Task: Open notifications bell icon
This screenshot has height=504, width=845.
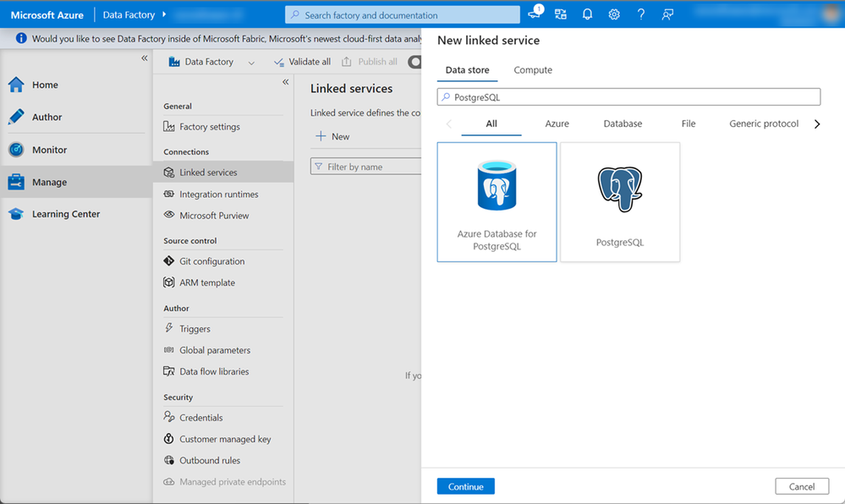Action: (x=587, y=14)
